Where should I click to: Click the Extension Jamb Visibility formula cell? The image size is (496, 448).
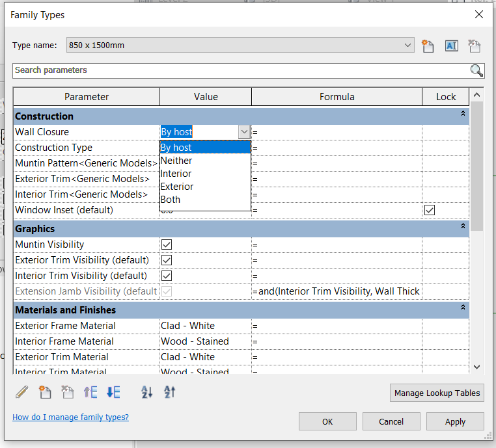pos(337,291)
